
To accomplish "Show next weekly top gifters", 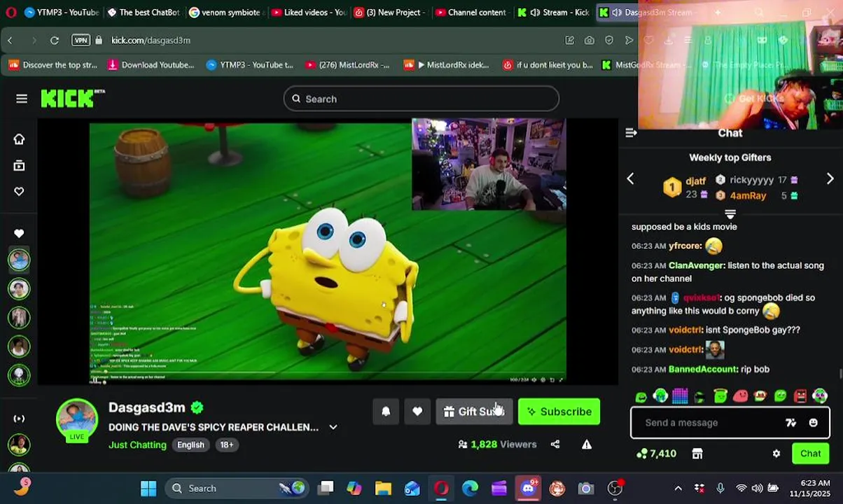I will pyautogui.click(x=830, y=179).
